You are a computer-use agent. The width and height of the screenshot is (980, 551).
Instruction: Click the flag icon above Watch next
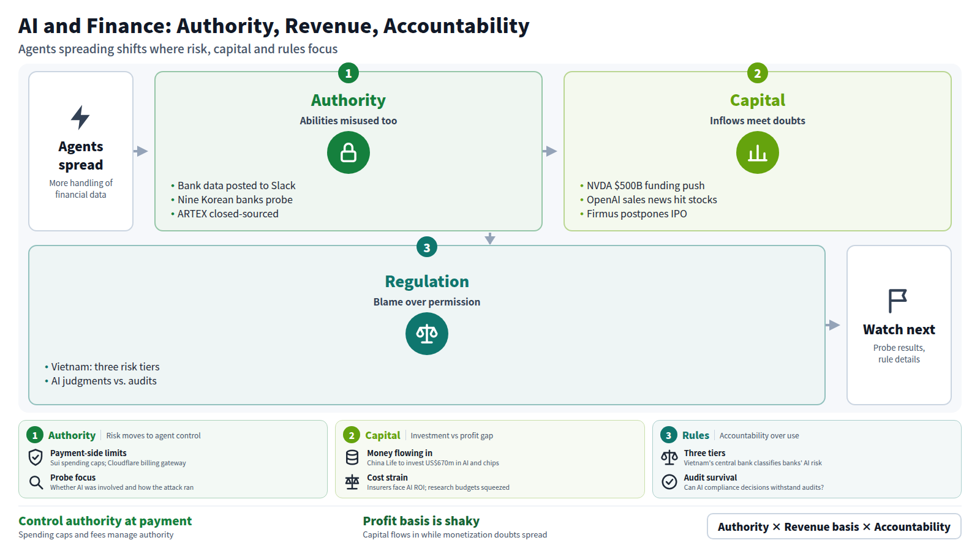point(898,301)
